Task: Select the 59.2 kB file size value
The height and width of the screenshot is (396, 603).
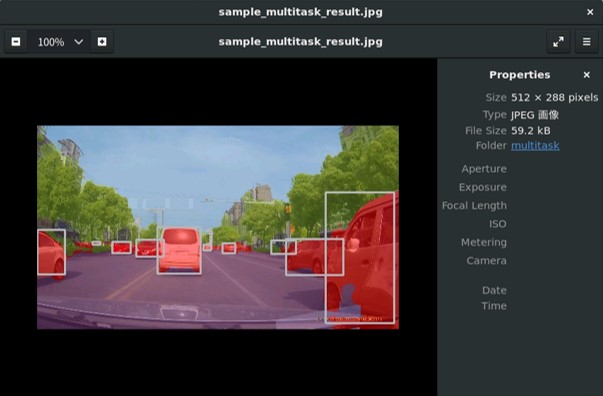Action: pyautogui.click(x=530, y=131)
